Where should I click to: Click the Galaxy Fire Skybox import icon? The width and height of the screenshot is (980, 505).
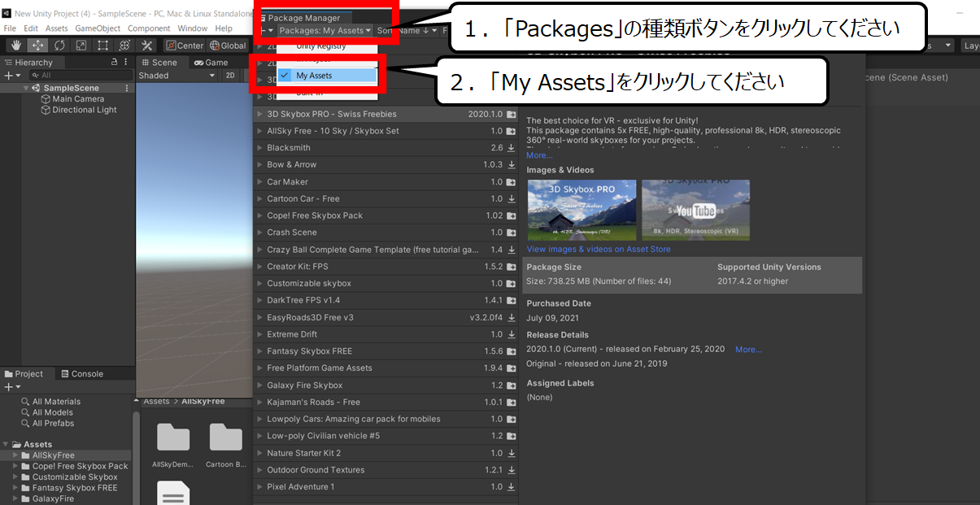[x=511, y=385]
